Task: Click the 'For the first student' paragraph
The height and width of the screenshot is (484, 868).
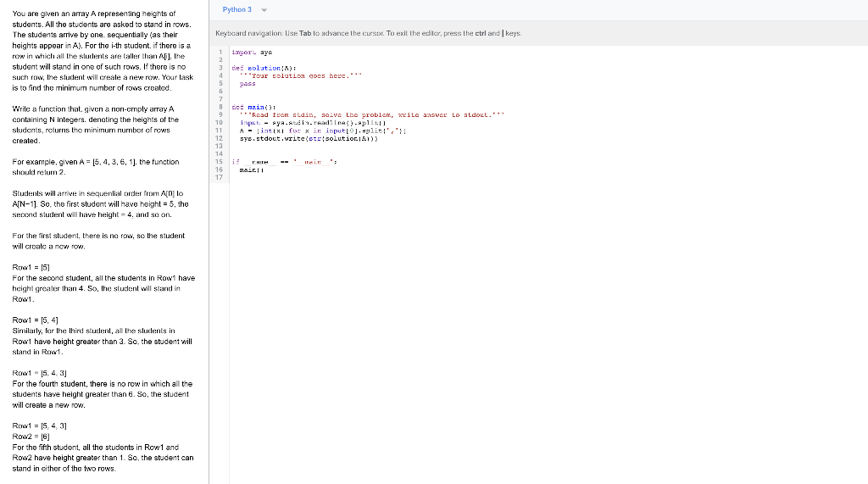Action: pos(98,241)
